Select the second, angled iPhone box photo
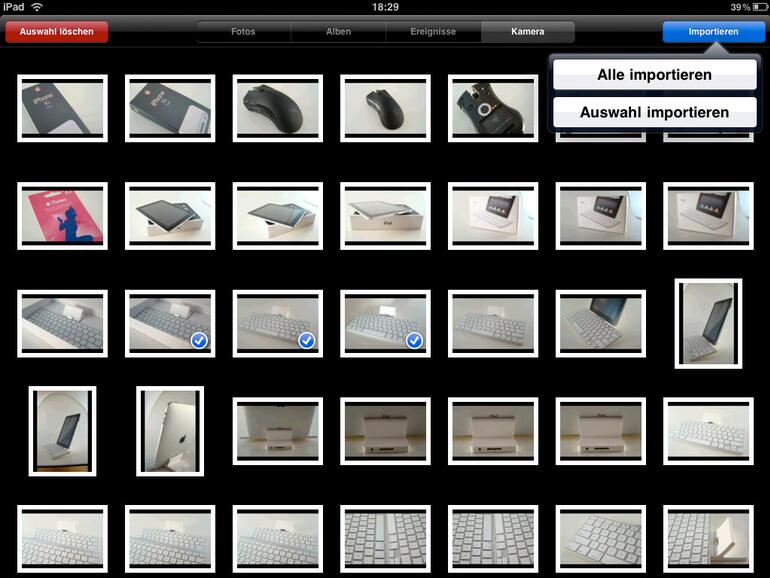This screenshot has width=770, height=578. (170, 108)
